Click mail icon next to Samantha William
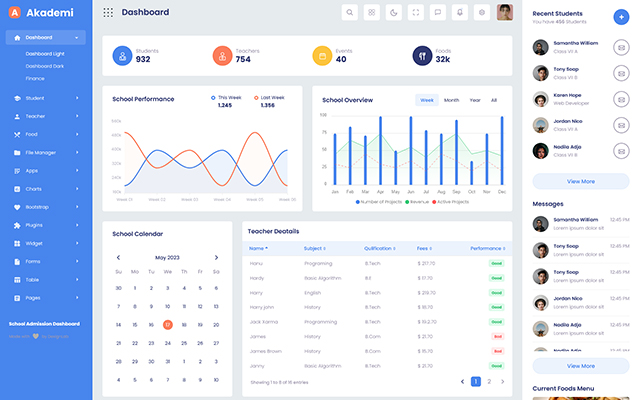Viewport: 640px width, 400px height. pos(620,46)
